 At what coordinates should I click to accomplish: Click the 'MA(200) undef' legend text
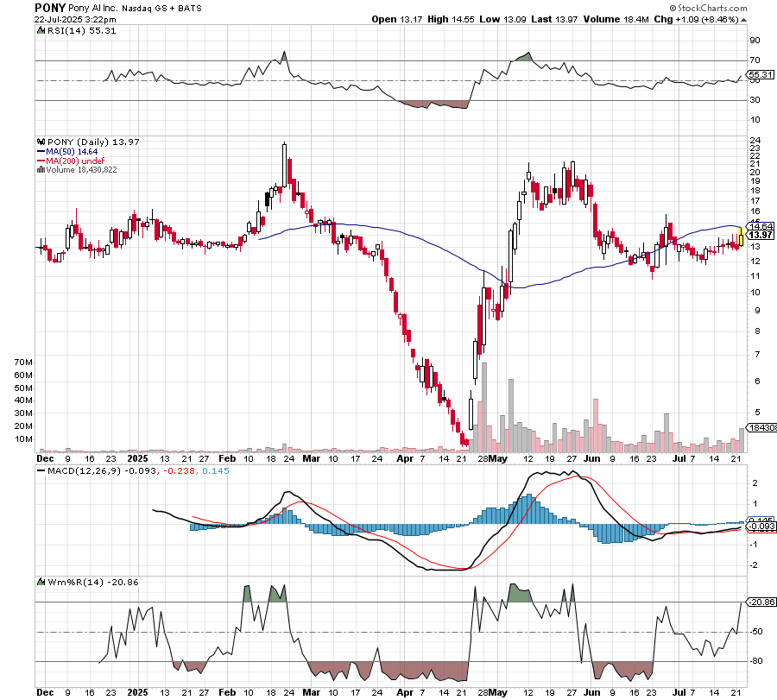coord(75,161)
